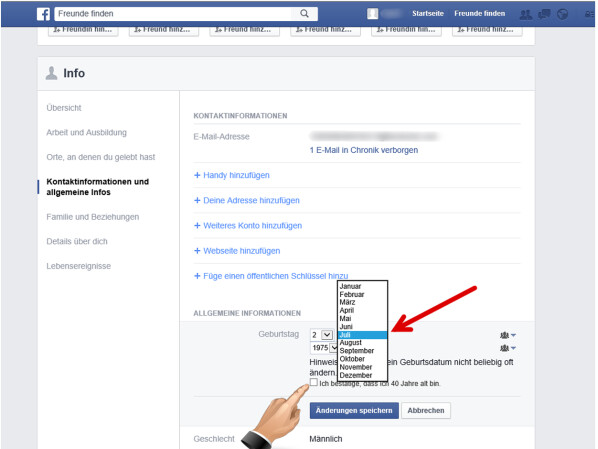Open the notifications globe icon
This screenshot has height=449, width=598.
[563, 14]
